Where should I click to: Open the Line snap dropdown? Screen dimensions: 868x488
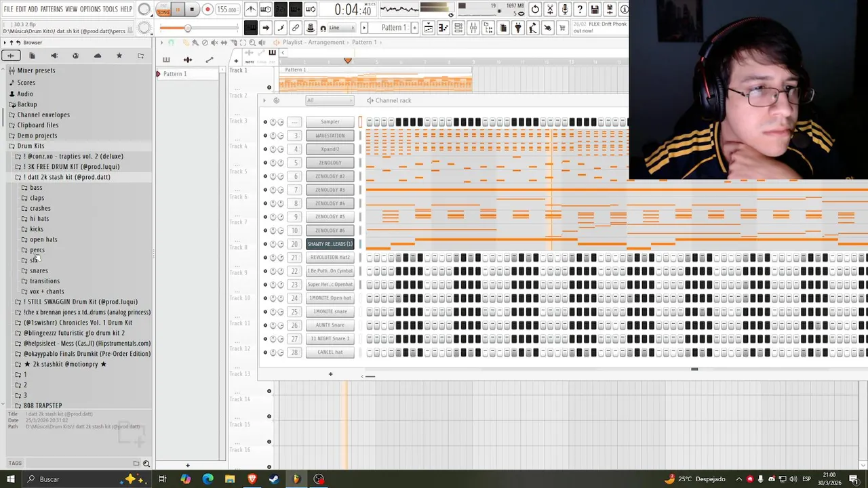342,28
